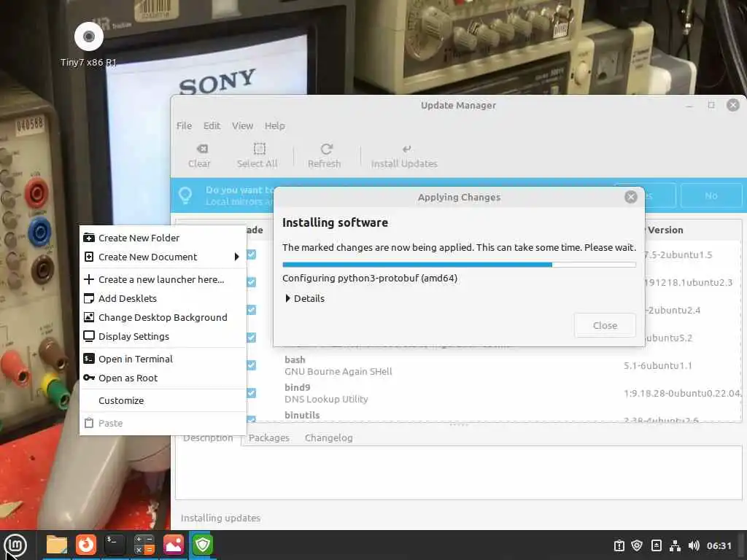Screen dimensions: 747x560
Task: Select the bash package row name
Action: click(x=295, y=359)
